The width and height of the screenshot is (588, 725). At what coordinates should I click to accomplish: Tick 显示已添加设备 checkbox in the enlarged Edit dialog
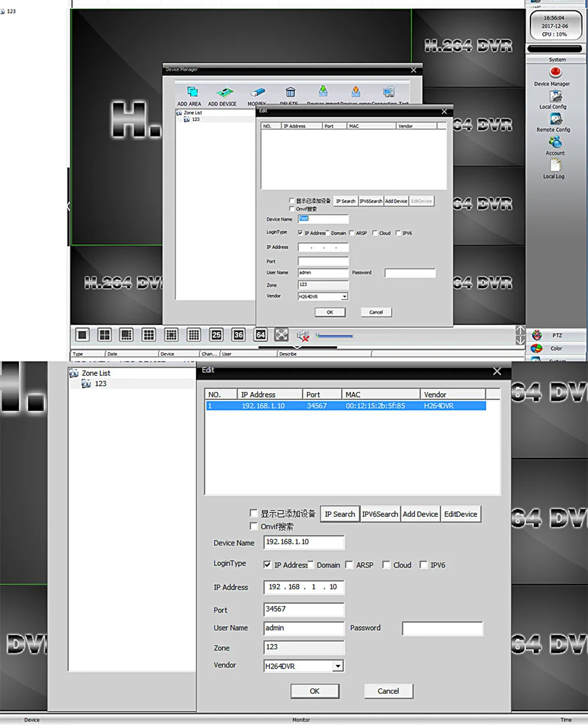254,513
